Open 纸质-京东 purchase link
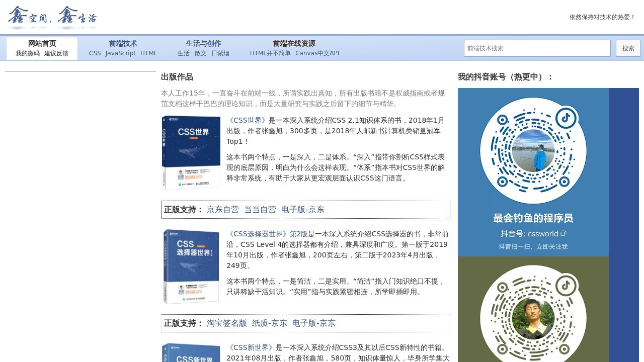This screenshot has height=362, width=644. point(270,323)
